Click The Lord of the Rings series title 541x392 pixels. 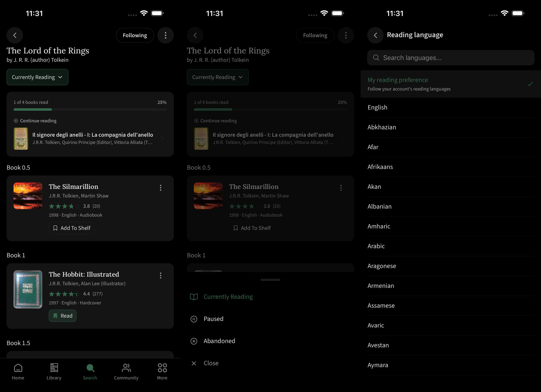(48, 51)
